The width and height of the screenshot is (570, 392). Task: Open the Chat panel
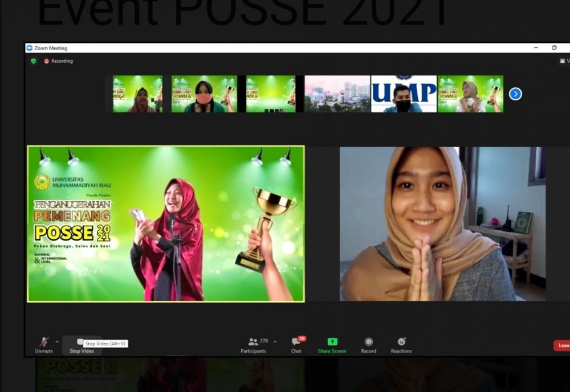click(x=296, y=344)
